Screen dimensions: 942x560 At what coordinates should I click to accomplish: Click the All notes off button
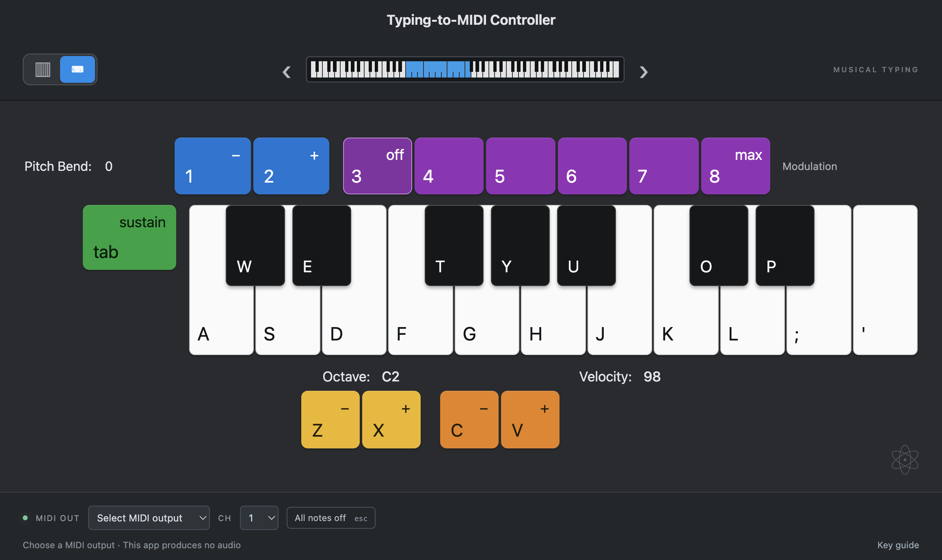click(x=331, y=518)
